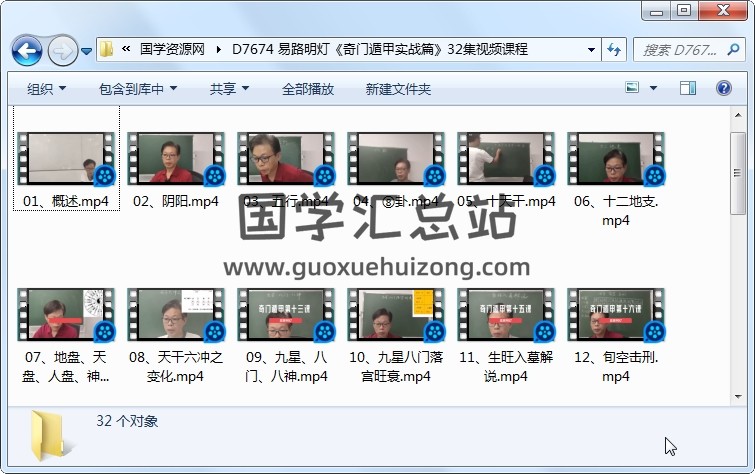
Task: Minimize the Explorer window
Action: (656, 11)
